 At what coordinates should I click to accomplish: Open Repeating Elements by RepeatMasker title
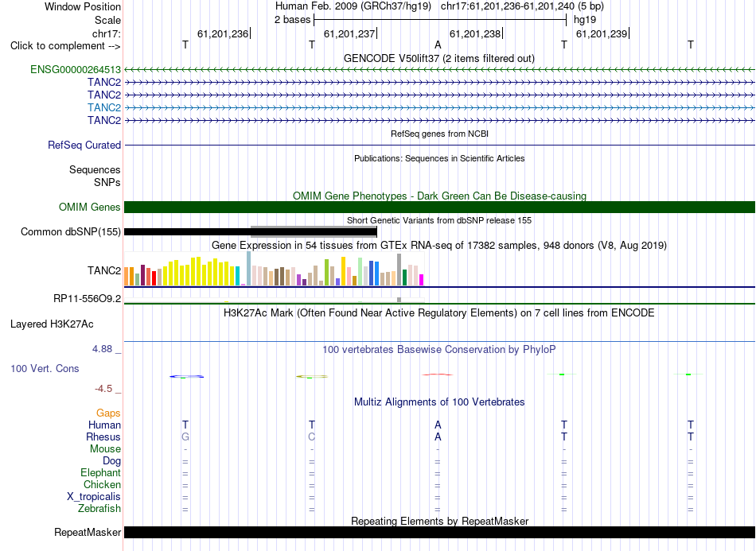(x=440, y=521)
